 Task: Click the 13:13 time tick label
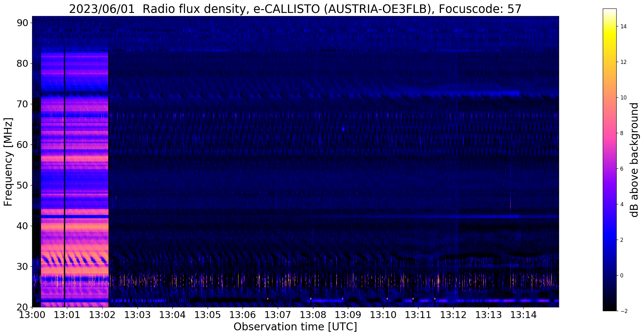pos(489,315)
